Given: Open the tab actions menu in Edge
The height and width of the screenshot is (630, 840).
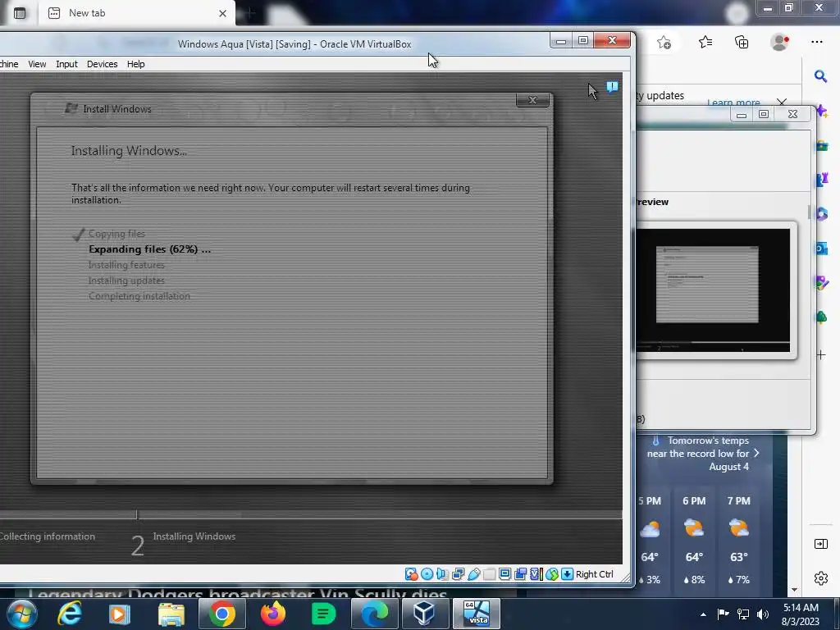Looking at the screenshot, I should pyautogui.click(x=20, y=13).
